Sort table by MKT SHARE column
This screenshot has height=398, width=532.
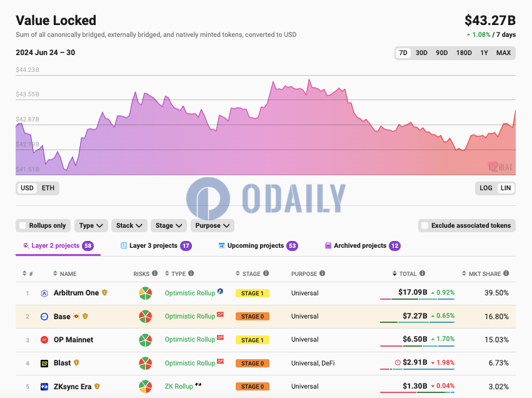click(x=481, y=273)
